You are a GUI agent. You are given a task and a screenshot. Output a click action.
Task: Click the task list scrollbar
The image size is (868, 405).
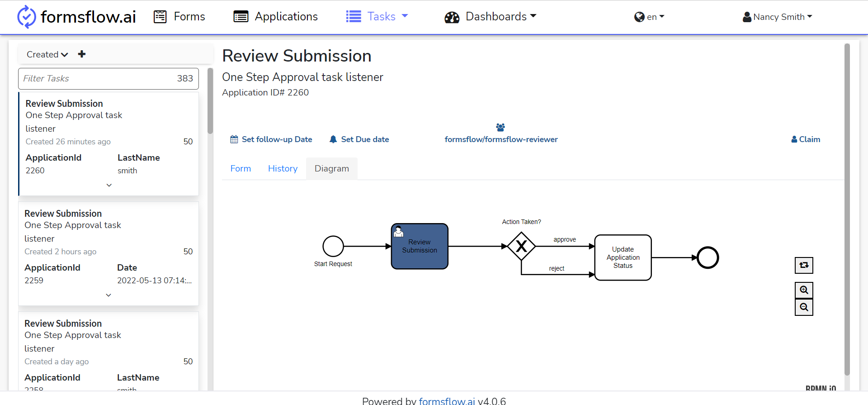[x=210, y=101]
